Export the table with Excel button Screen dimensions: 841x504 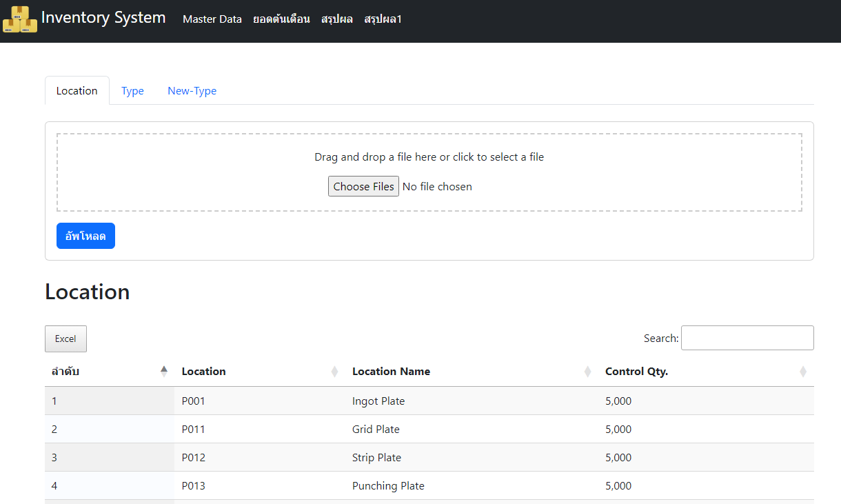tap(65, 339)
